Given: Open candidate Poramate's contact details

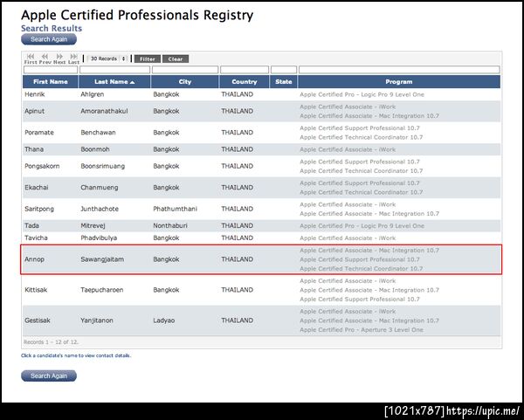Looking at the screenshot, I should click(39, 133).
